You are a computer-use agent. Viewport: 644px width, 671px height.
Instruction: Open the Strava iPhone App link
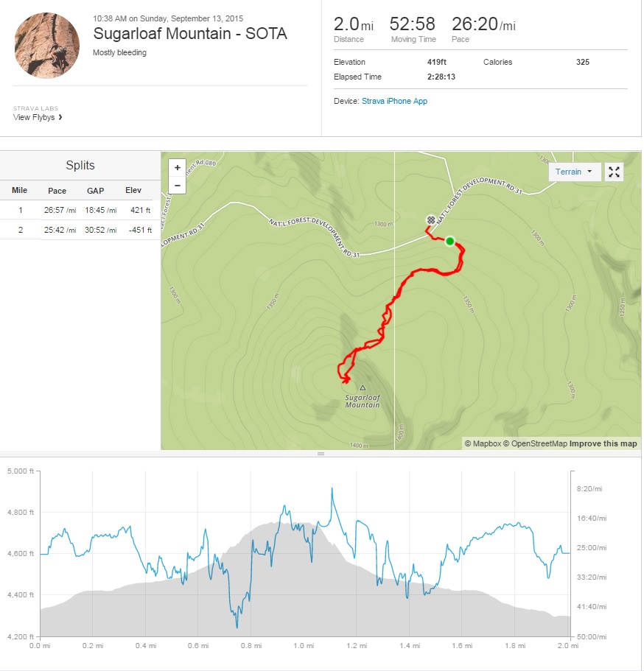[x=394, y=101]
